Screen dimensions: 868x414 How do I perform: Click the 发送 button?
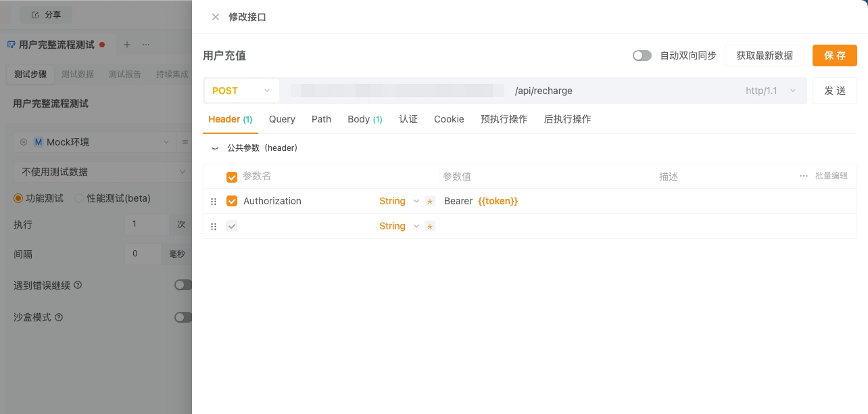pyautogui.click(x=834, y=91)
